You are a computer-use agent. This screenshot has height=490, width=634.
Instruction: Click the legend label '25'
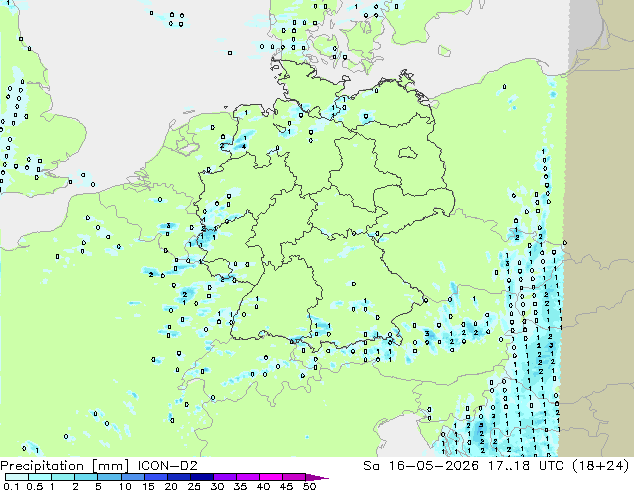pyautogui.click(x=194, y=486)
